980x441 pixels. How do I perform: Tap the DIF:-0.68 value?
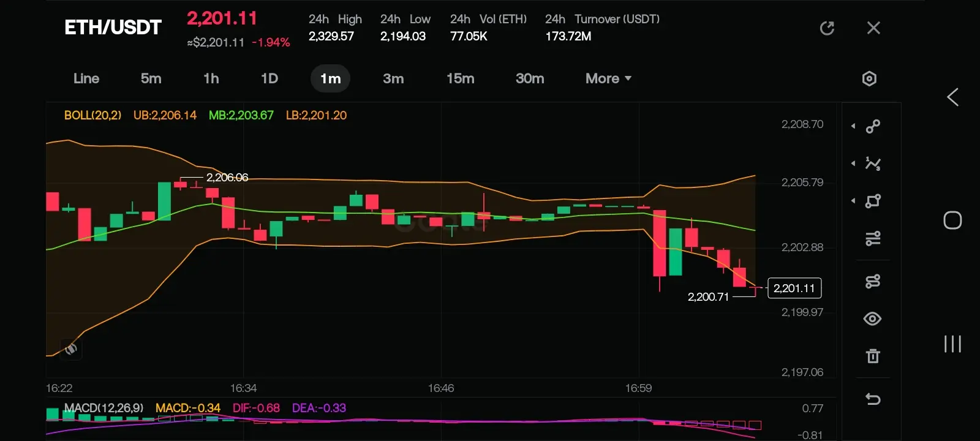click(x=256, y=408)
